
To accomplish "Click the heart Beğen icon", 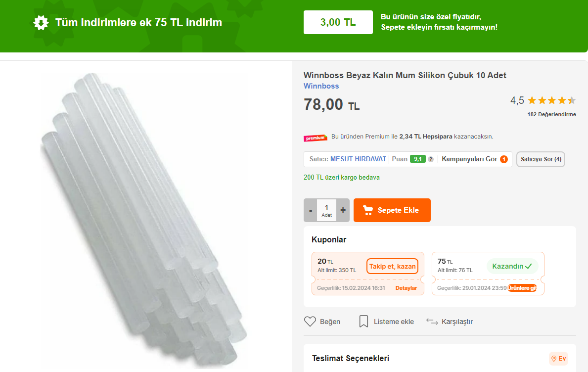I will point(310,322).
